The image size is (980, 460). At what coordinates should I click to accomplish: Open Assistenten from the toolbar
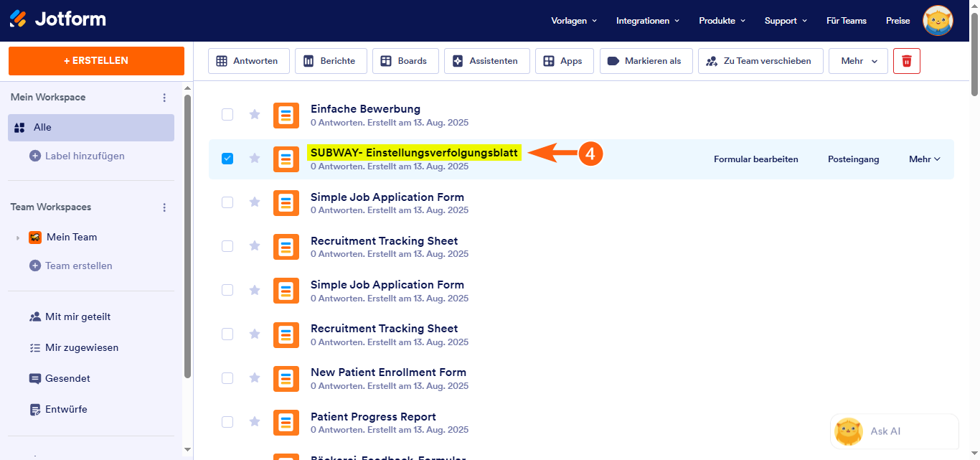[x=486, y=61]
